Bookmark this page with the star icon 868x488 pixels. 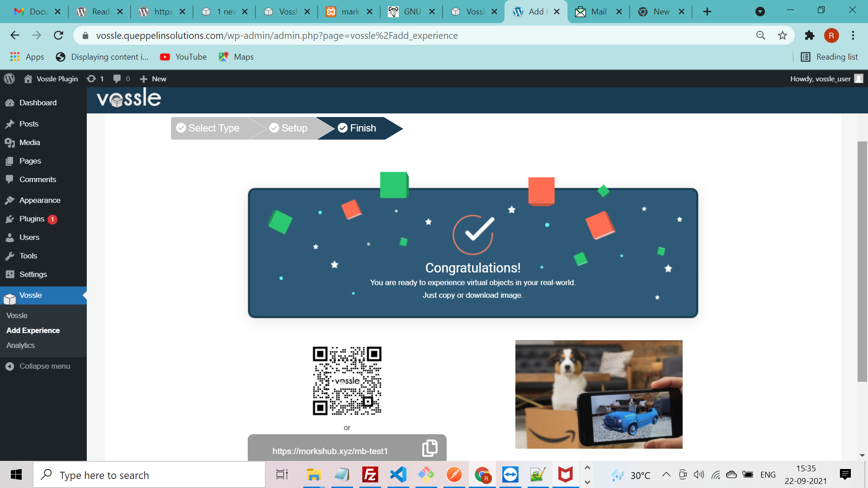point(783,35)
